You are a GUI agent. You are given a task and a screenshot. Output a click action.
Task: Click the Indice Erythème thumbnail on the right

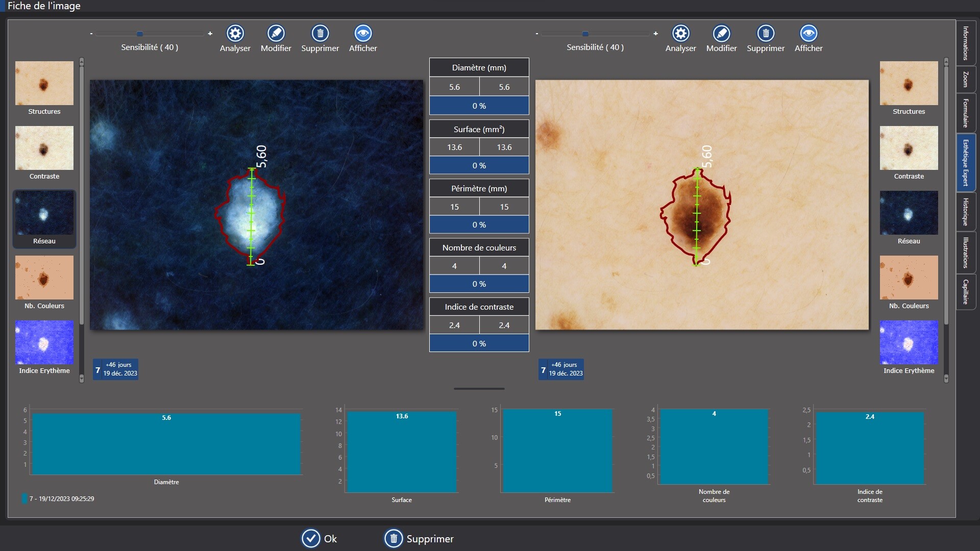[x=909, y=342]
